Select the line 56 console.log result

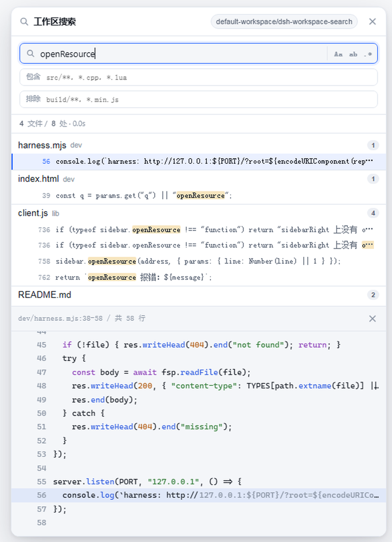[199, 162]
